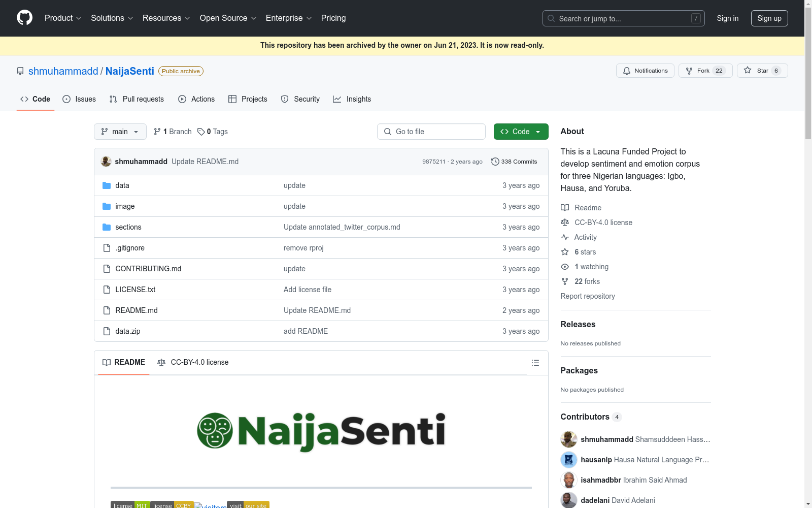Select the CC-BY-4.0 license tab
Viewport: 812px width, 508px height.
[193, 362]
